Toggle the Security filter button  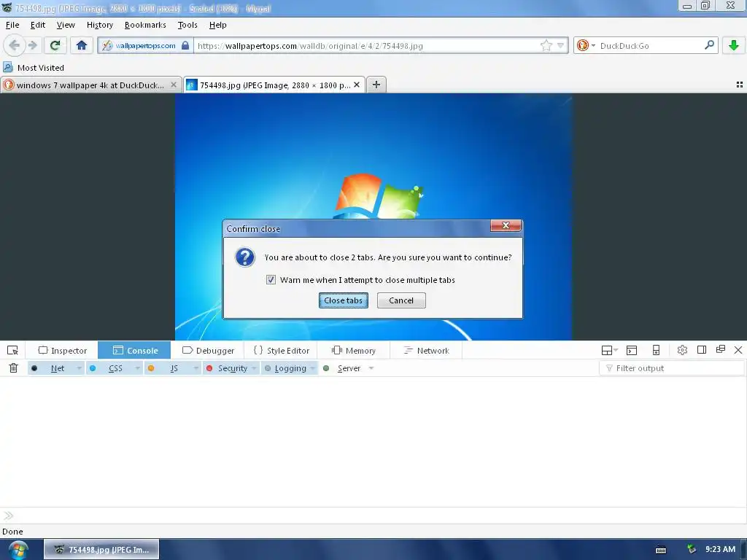[228, 368]
